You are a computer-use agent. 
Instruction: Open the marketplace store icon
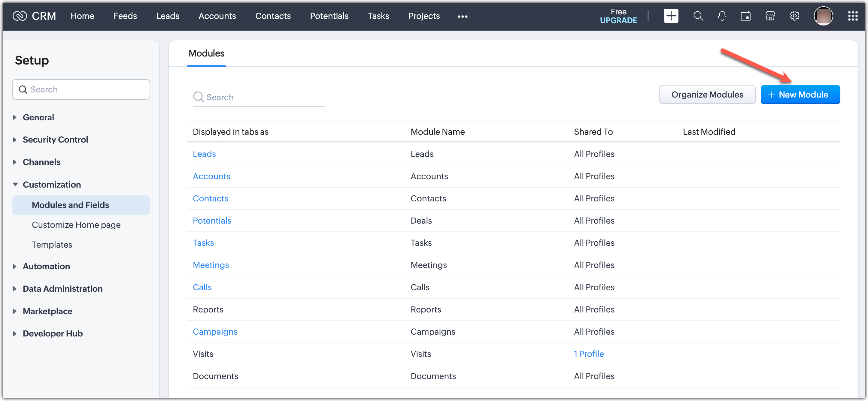pos(770,16)
